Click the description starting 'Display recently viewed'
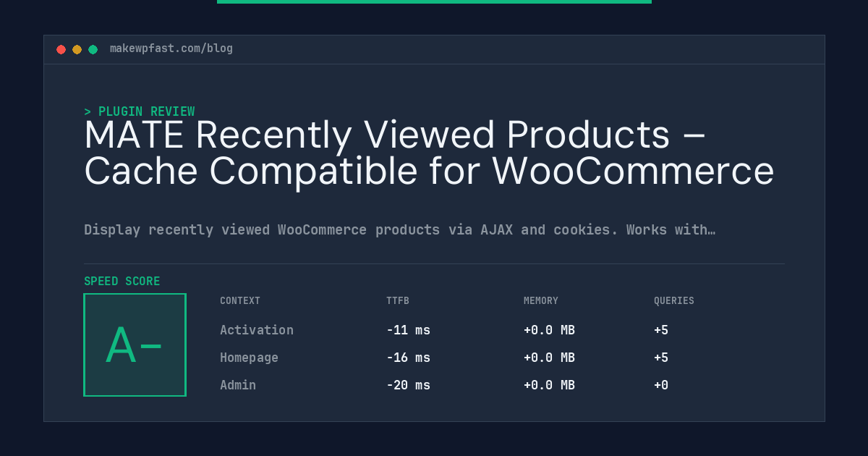 coord(399,230)
